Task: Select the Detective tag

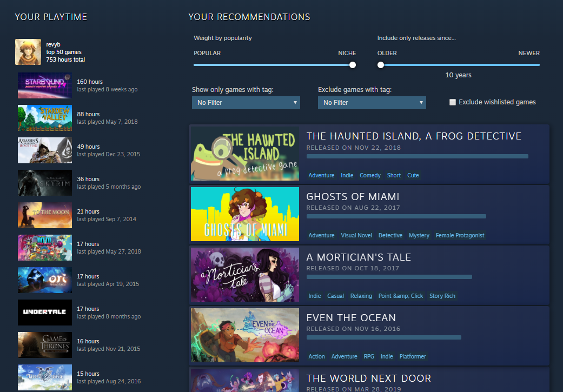Action: tap(390, 235)
